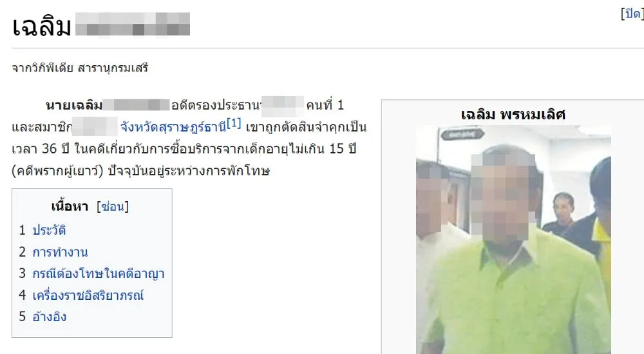
Task: Click the คนที่ 1 text in first line
Action: (325, 105)
